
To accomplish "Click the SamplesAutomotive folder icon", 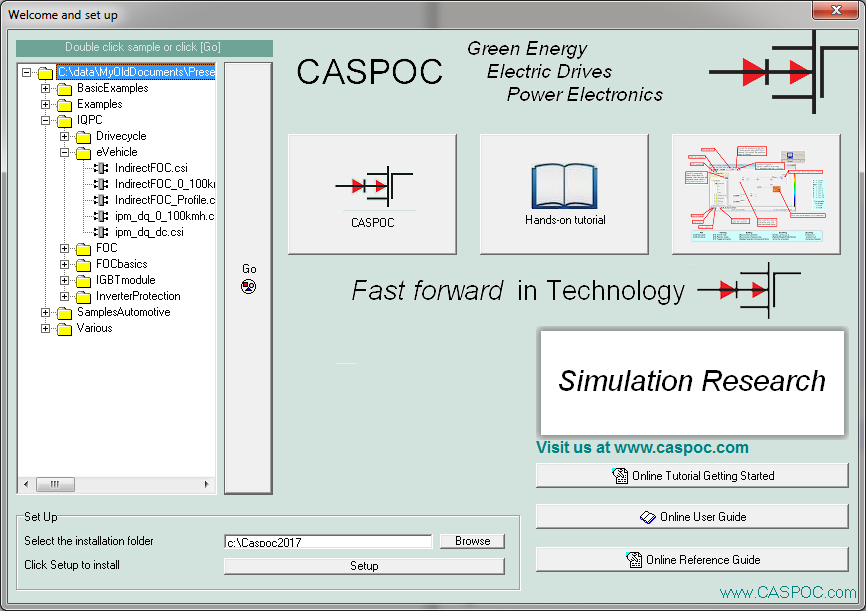I will (x=65, y=312).
